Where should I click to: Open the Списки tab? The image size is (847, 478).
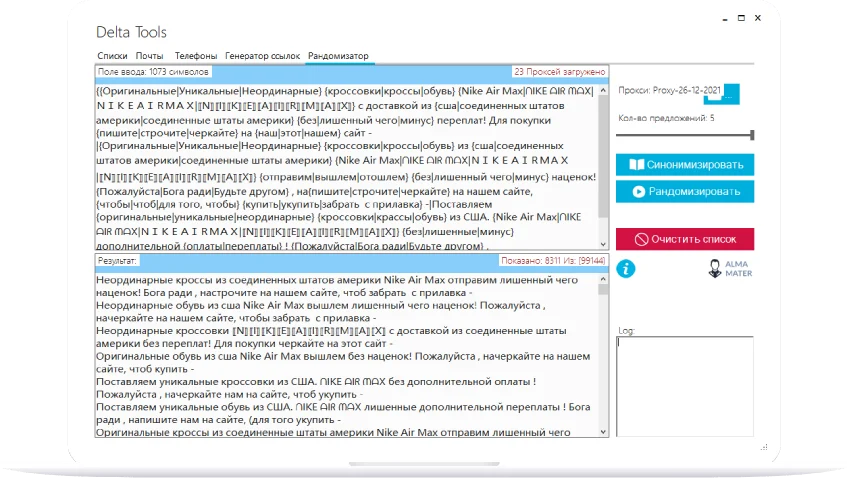pos(112,56)
